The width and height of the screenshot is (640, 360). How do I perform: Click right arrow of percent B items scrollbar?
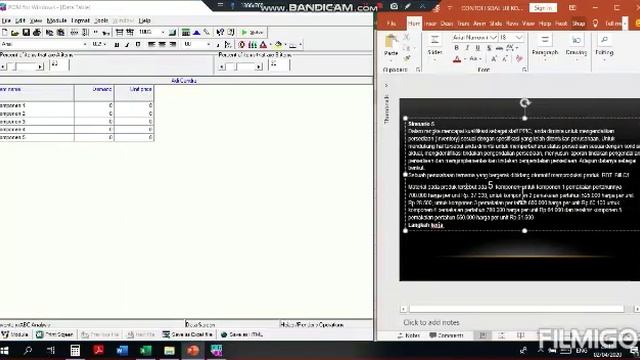tap(259, 67)
